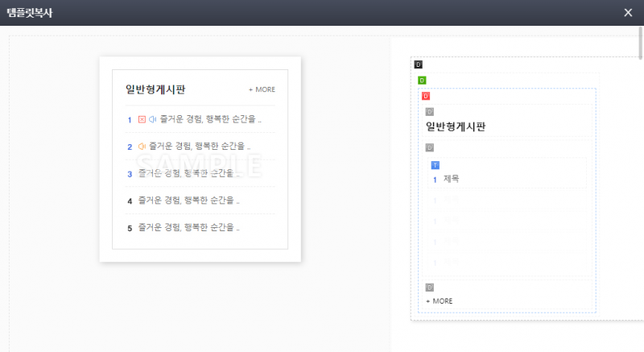Open the fourth post in preview list
Screen dimensions: 644x352
[188, 201]
